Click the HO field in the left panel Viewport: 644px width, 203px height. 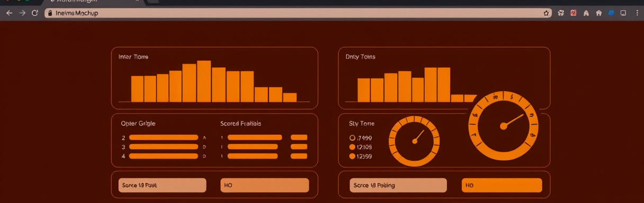pos(264,185)
